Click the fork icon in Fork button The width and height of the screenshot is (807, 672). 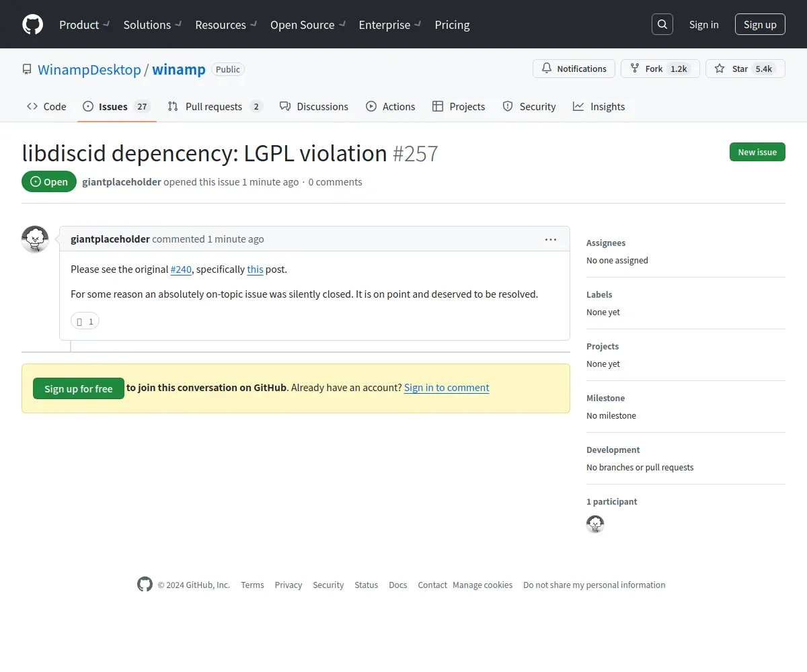tap(634, 69)
